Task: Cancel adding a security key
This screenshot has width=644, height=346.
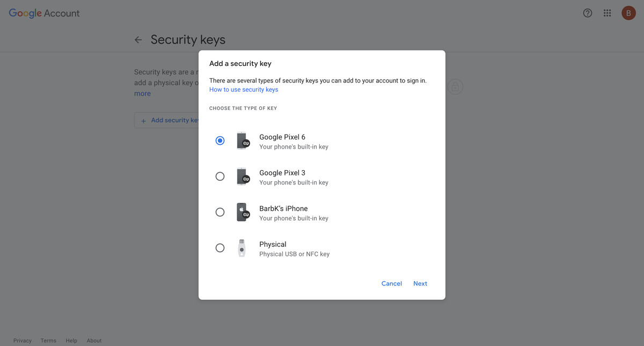Action: coord(391,283)
